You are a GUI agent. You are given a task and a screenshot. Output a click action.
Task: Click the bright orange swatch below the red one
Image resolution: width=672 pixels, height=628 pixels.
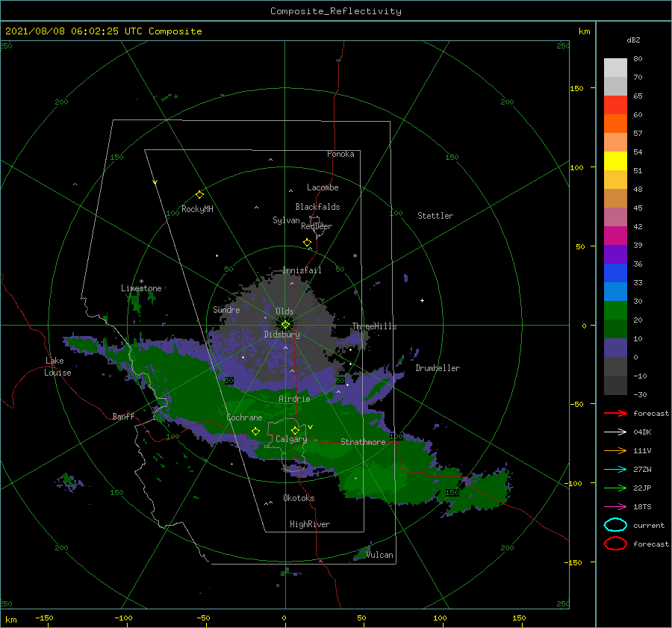(x=615, y=123)
